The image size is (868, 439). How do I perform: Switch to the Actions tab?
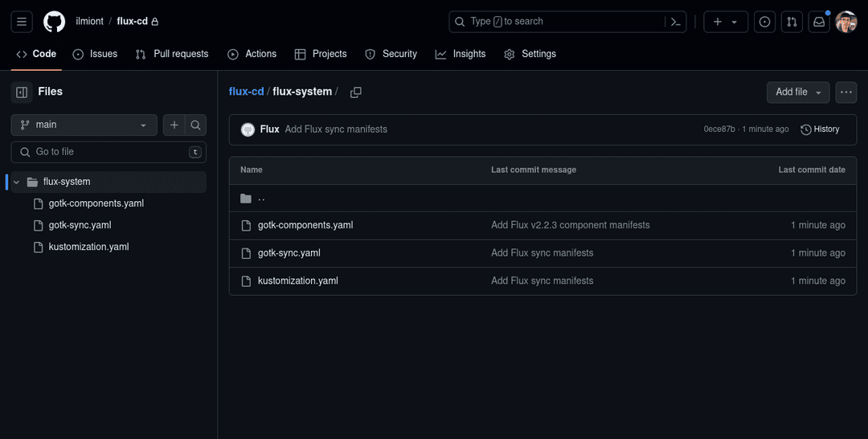[252, 54]
